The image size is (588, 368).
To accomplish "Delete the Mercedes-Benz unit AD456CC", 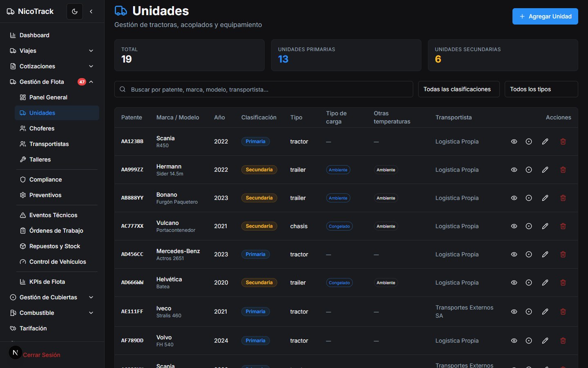I will tap(563, 254).
